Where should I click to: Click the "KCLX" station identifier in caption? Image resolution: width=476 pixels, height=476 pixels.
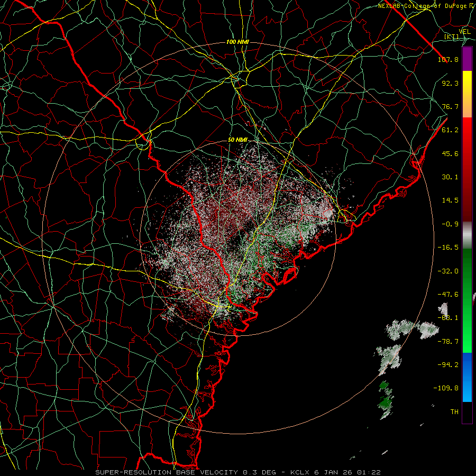pos(300,472)
